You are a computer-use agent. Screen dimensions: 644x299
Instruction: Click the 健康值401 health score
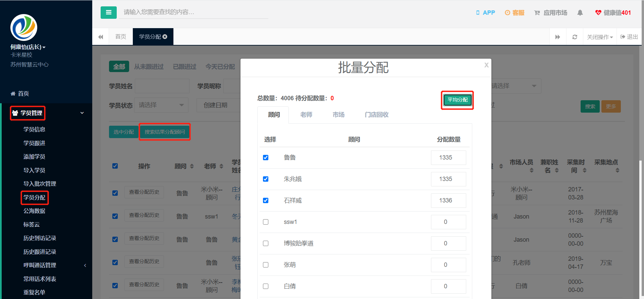click(x=613, y=13)
